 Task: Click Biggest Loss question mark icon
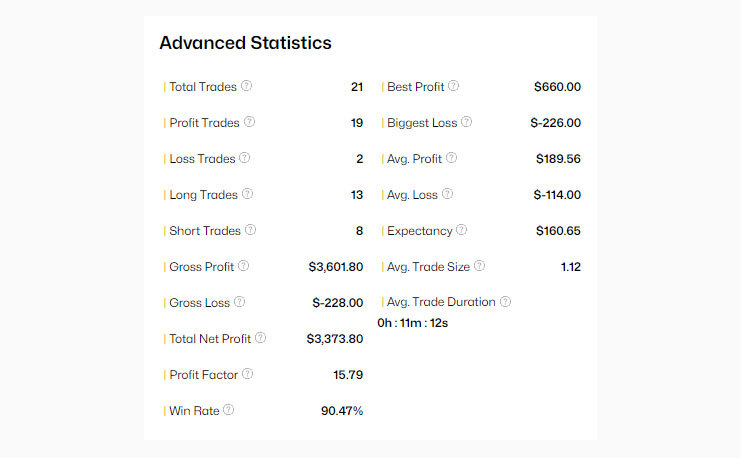tap(467, 122)
